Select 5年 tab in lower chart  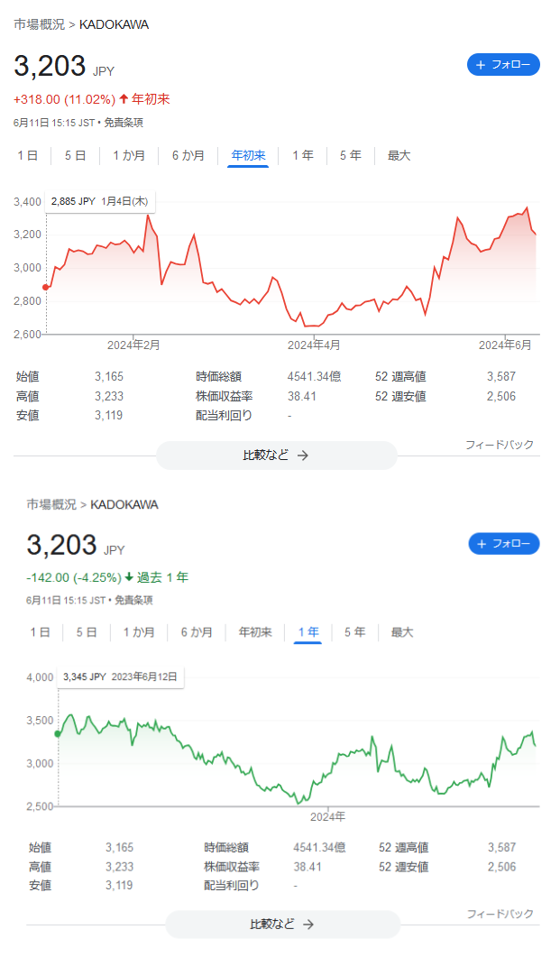(354, 633)
